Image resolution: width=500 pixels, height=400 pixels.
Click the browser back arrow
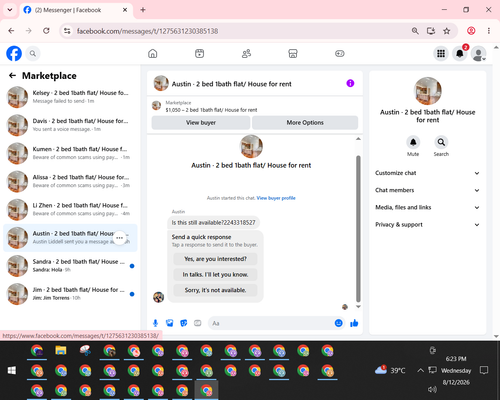click(11, 31)
